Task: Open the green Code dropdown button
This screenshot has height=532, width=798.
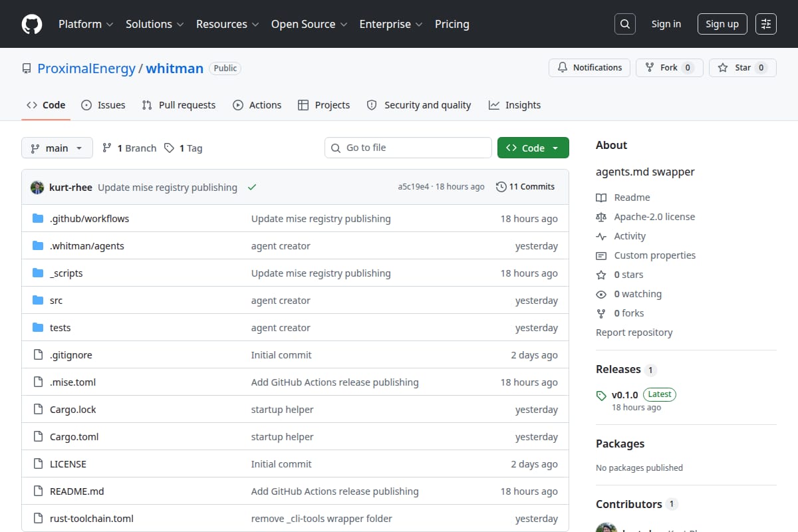Action: (533, 148)
